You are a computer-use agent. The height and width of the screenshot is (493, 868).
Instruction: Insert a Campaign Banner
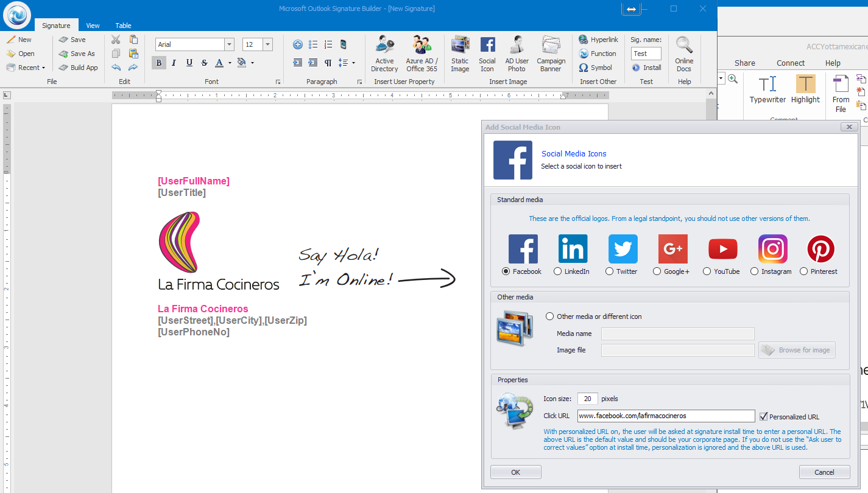tap(551, 54)
